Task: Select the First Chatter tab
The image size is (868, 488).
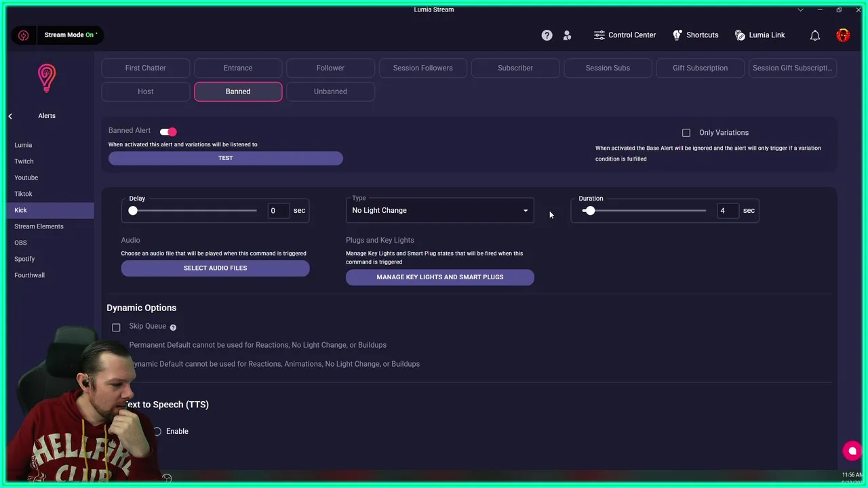Action: click(x=146, y=68)
